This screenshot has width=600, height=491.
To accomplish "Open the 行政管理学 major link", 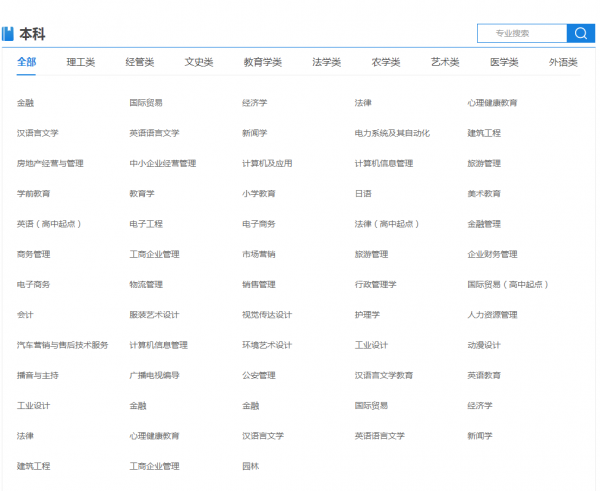I will [x=375, y=284].
